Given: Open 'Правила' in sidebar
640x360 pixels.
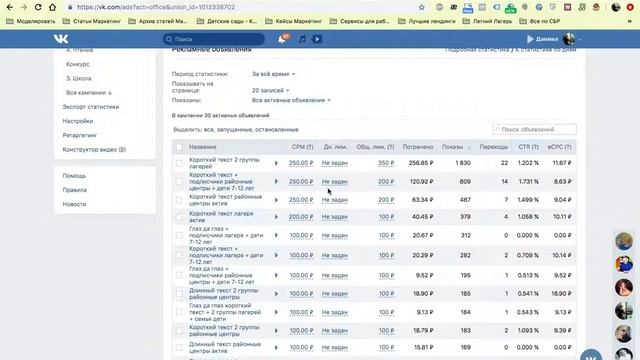Looking at the screenshot, I should click(74, 190).
